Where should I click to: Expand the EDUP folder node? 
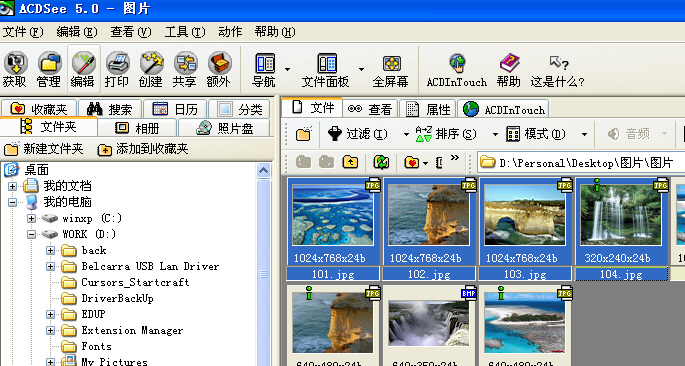[x=50, y=314]
